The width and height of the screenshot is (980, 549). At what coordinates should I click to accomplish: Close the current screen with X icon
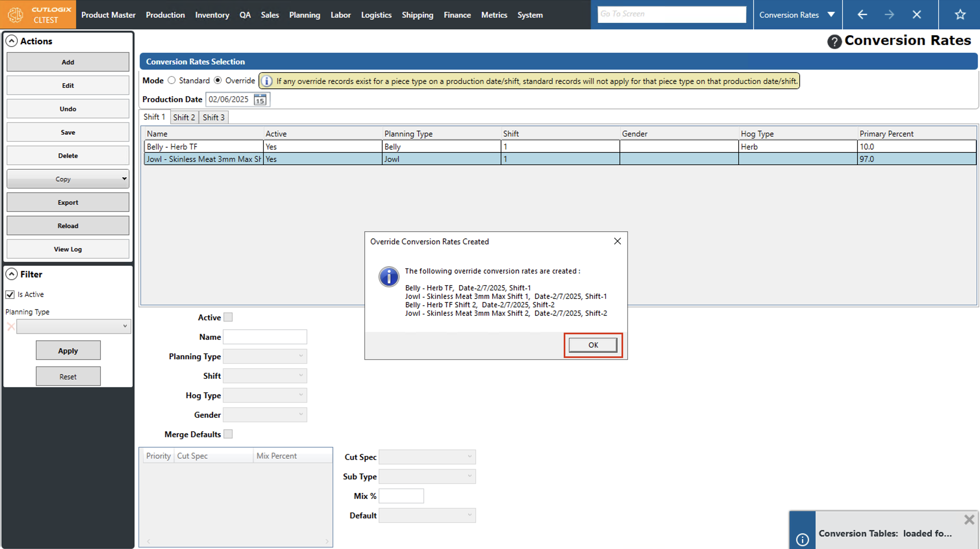pos(916,15)
